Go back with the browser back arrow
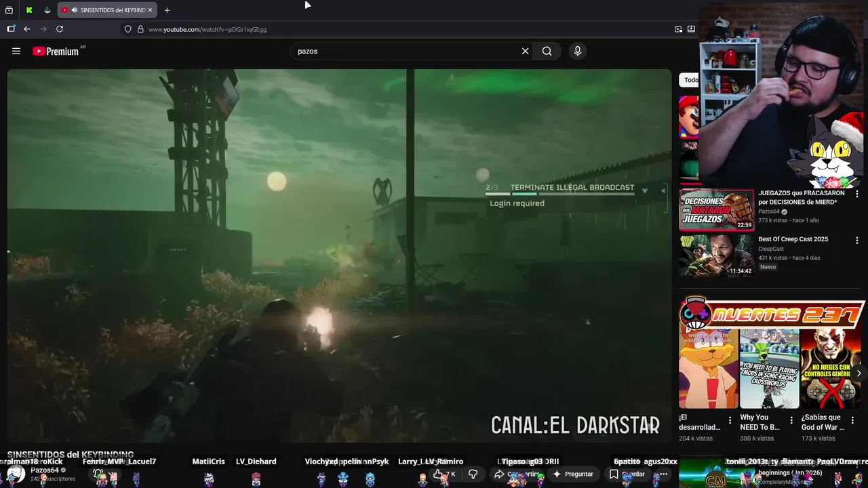This screenshot has width=868, height=488. pos(27,29)
